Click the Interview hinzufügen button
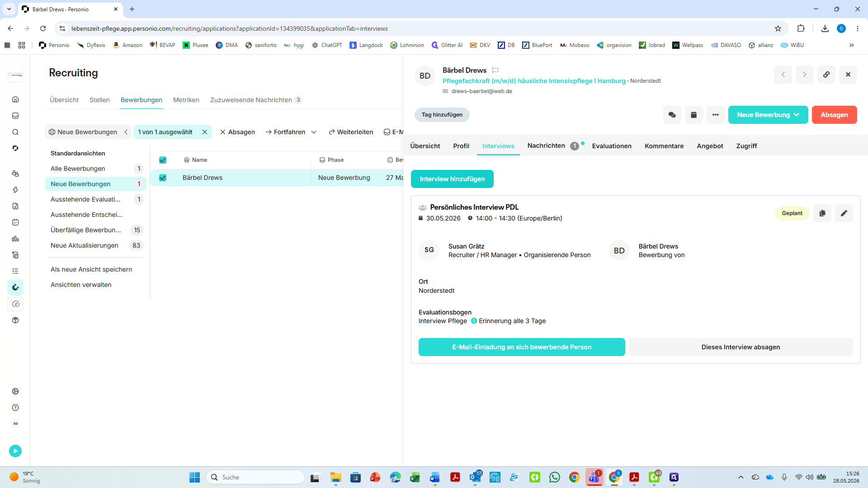The width and height of the screenshot is (868, 488). tap(452, 179)
